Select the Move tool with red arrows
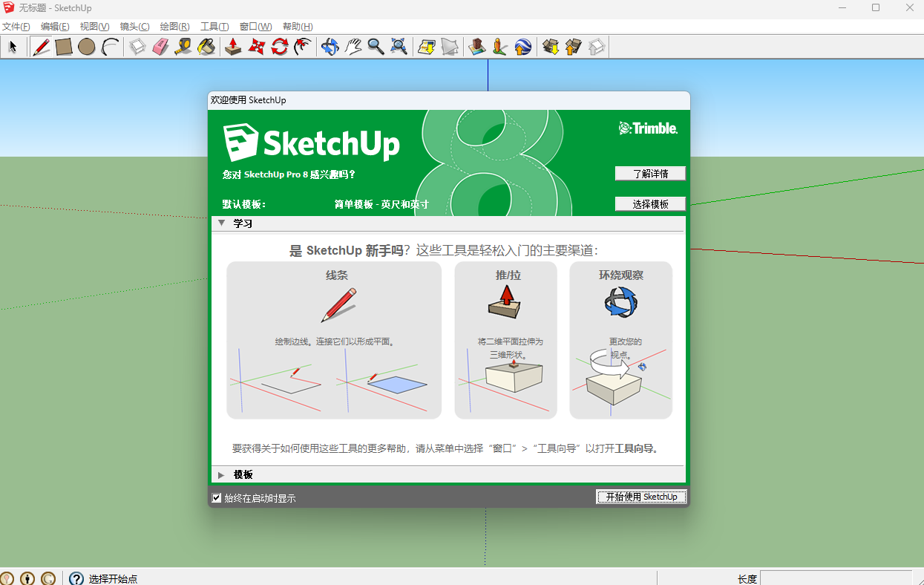Viewport: 924px width, 585px height. pos(256,47)
